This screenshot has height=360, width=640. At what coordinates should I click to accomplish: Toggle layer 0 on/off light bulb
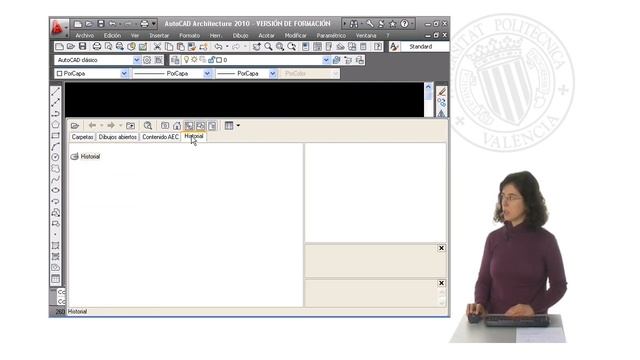(186, 60)
